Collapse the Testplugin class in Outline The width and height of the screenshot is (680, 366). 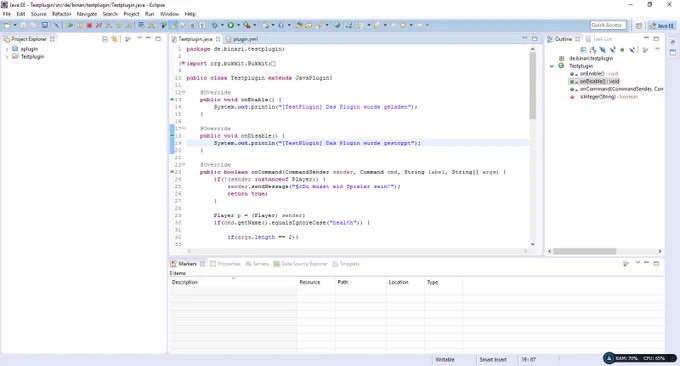click(552, 66)
